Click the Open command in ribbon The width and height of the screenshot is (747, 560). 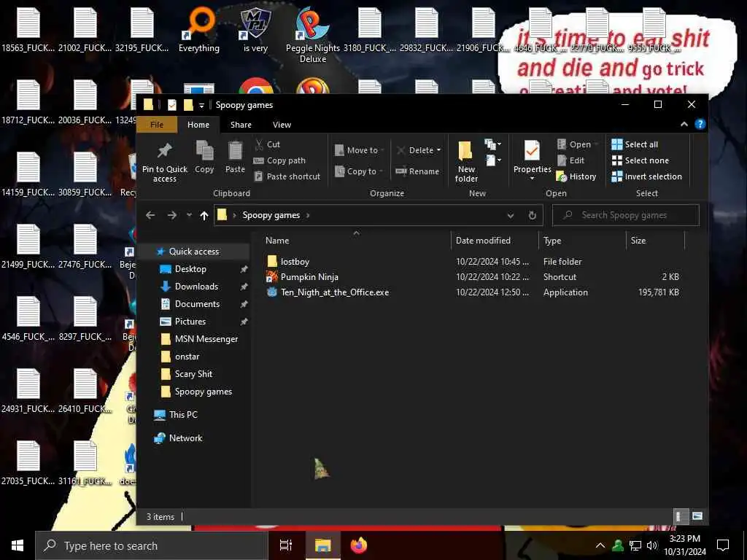coord(578,144)
